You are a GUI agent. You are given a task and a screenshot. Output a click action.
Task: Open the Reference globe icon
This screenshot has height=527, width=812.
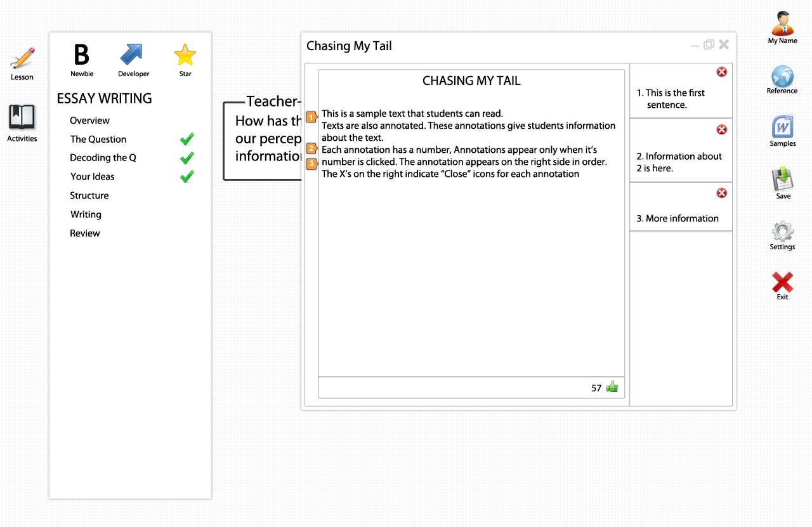pos(782,76)
